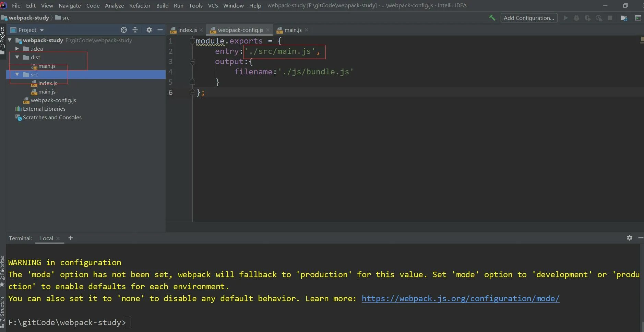Open the Edit menu
644x332 pixels.
(x=31, y=5)
